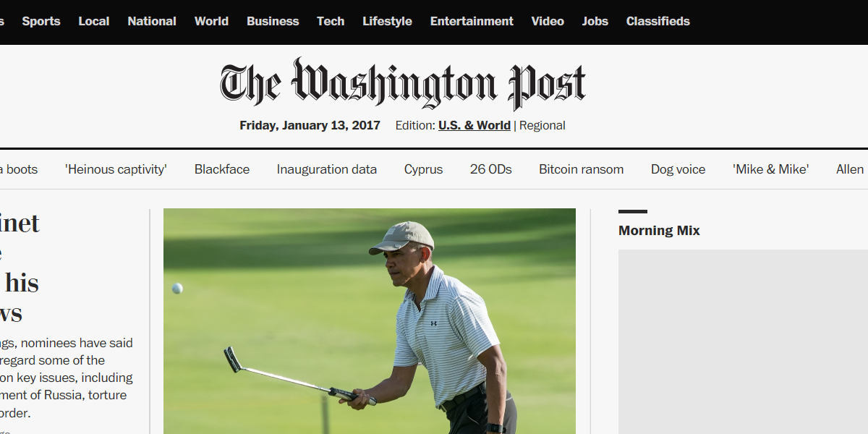Navigate to the Tech section
The height and width of the screenshot is (434, 868).
(x=331, y=21)
